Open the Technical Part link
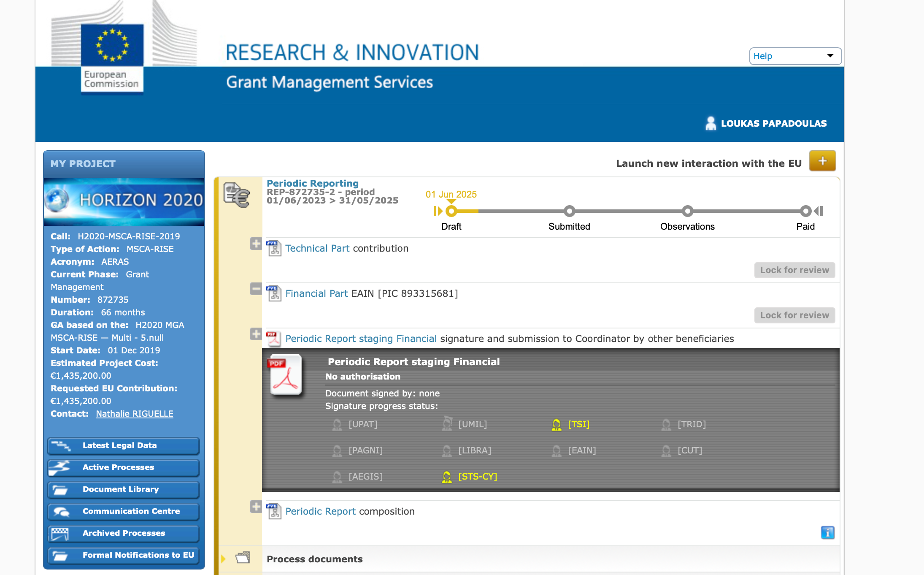The image size is (924, 575). click(317, 248)
